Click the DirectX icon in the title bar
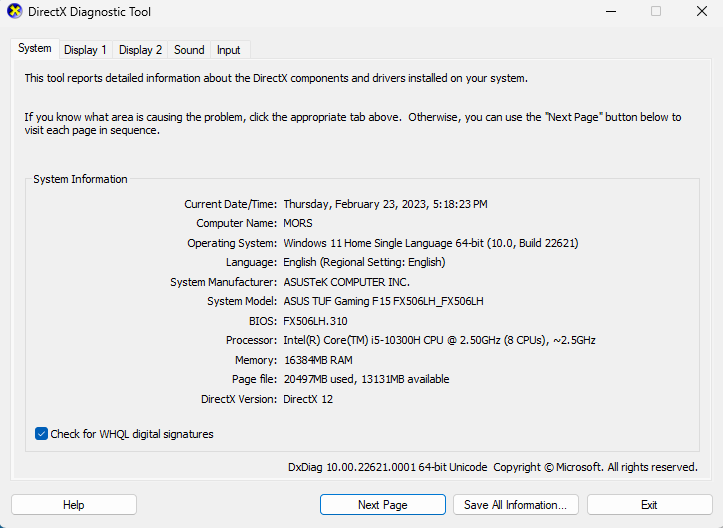 pyautogui.click(x=15, y=11)
